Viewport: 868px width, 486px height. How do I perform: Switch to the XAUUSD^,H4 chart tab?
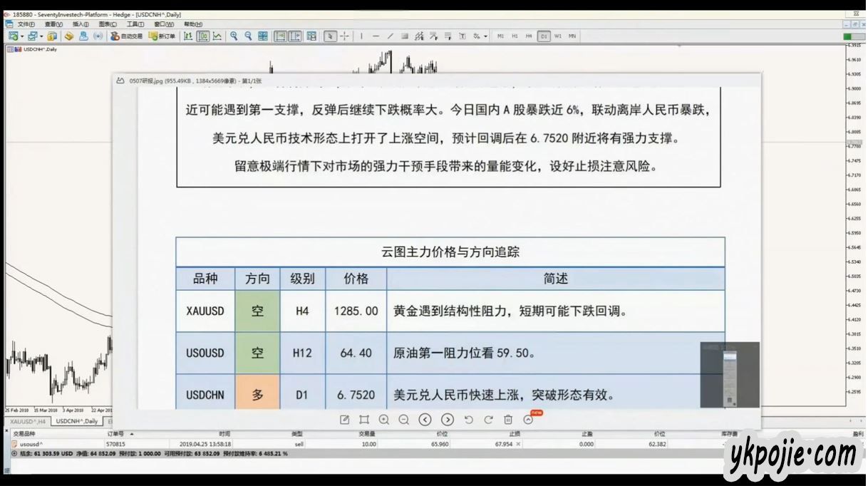tap(29, 421)
